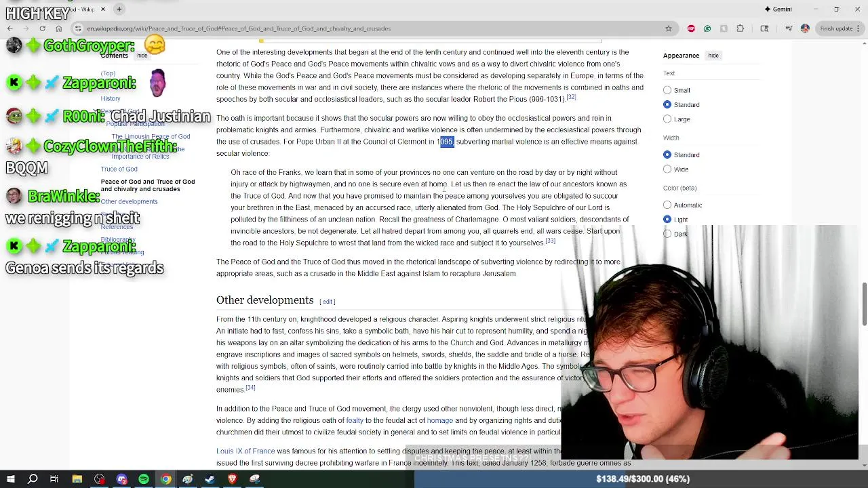Open History section in contents
The width and height of the screenshot is (868, 488).
[111, 98]
